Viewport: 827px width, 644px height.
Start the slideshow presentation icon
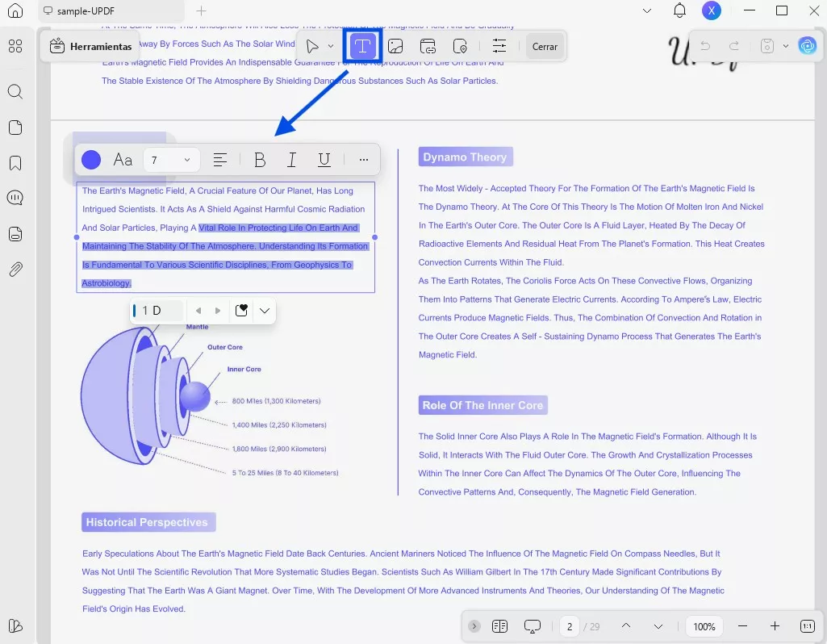pyautogui.click(x=533, y=626)
